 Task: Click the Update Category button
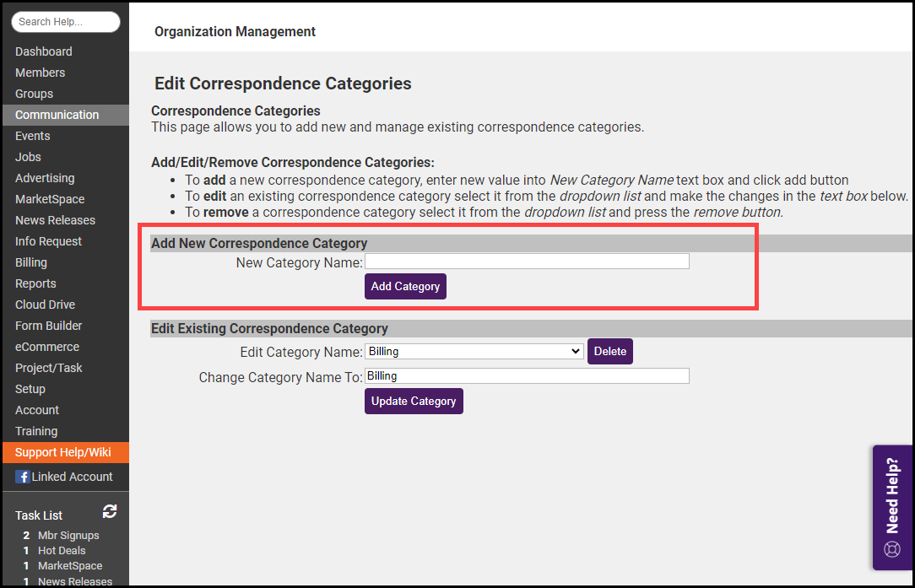pyautogui.click(x=414, y=401)
